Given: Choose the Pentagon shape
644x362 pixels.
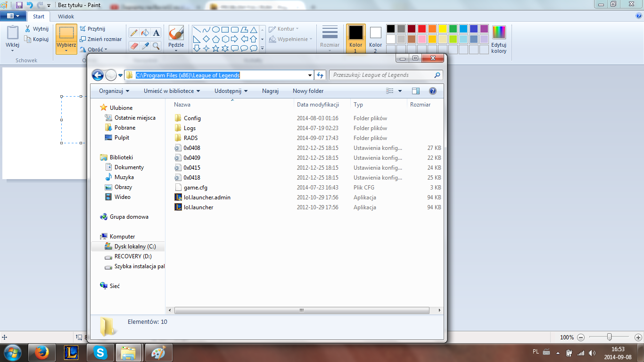Looking at the screenshot, I should pyautogui.click(x=215, y=39).
